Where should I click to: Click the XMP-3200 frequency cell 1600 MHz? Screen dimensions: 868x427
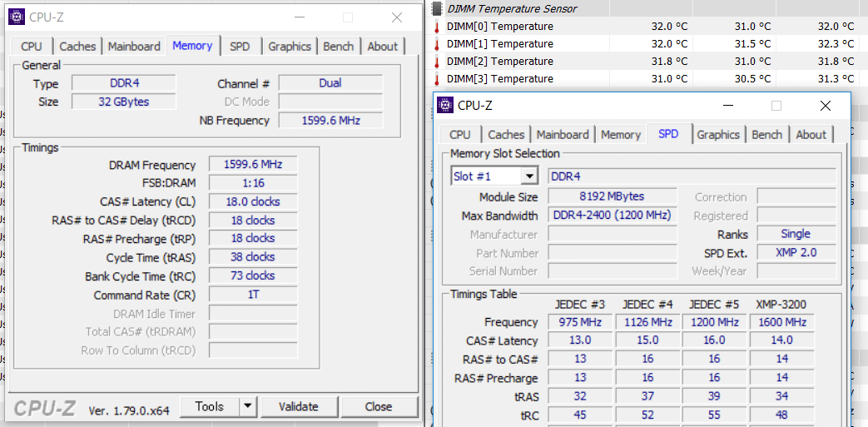coord(781,322)
